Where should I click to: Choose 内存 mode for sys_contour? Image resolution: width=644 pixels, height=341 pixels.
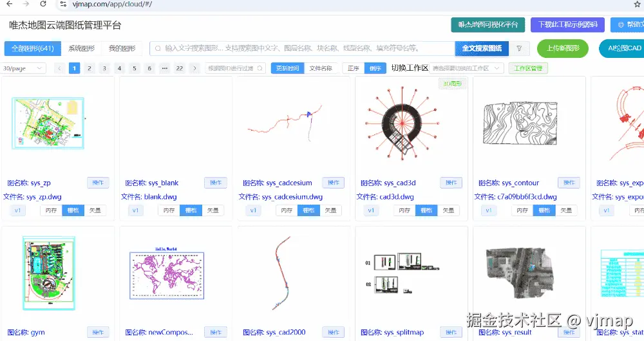coord(522,210)
